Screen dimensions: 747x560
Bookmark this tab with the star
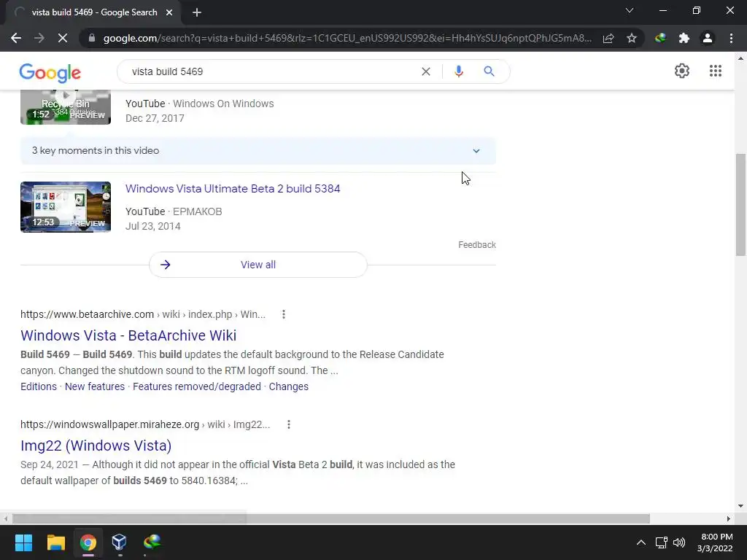[x=632, y=38]
